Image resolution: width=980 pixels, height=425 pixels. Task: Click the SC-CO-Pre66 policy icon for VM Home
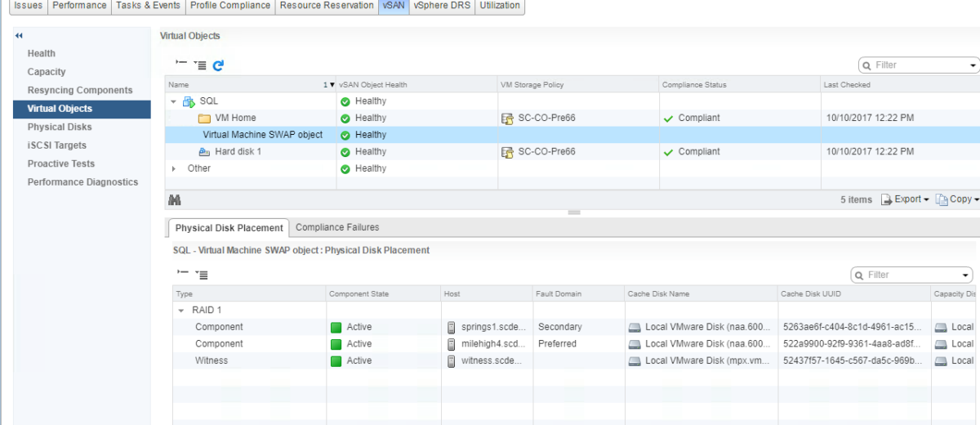pos(508,119)
